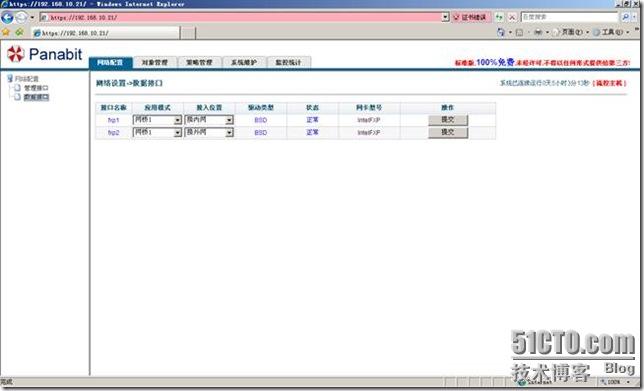The image size is (644, 391).
Task: Click the 提交 button in fxp1 row
Action: coord(448,120)
